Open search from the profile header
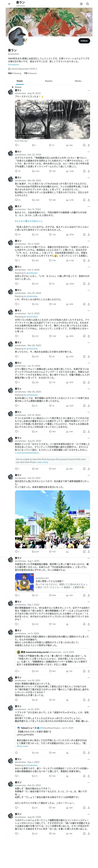98x868 pixels. point(88,4)
